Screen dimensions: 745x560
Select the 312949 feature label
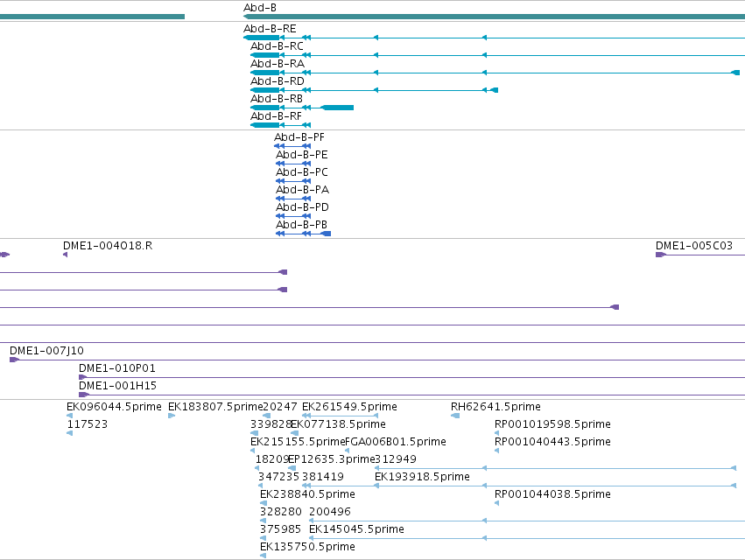[x=396, y=459]
